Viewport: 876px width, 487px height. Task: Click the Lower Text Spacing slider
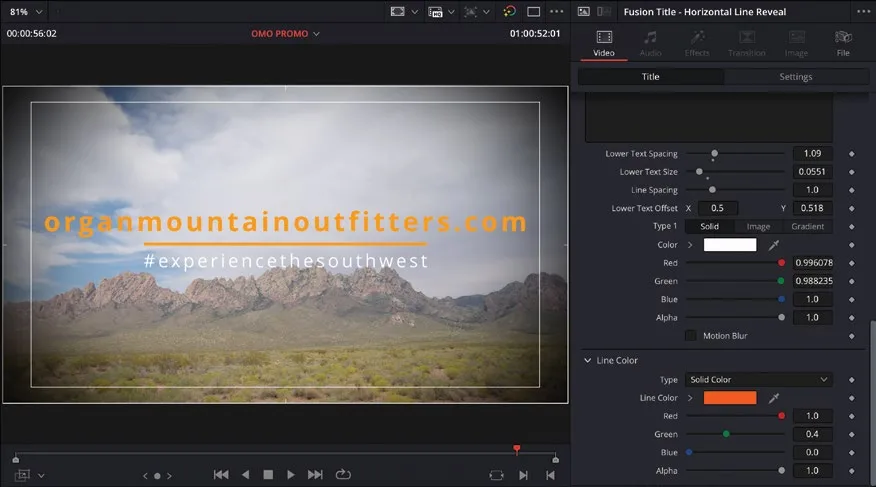735,153
